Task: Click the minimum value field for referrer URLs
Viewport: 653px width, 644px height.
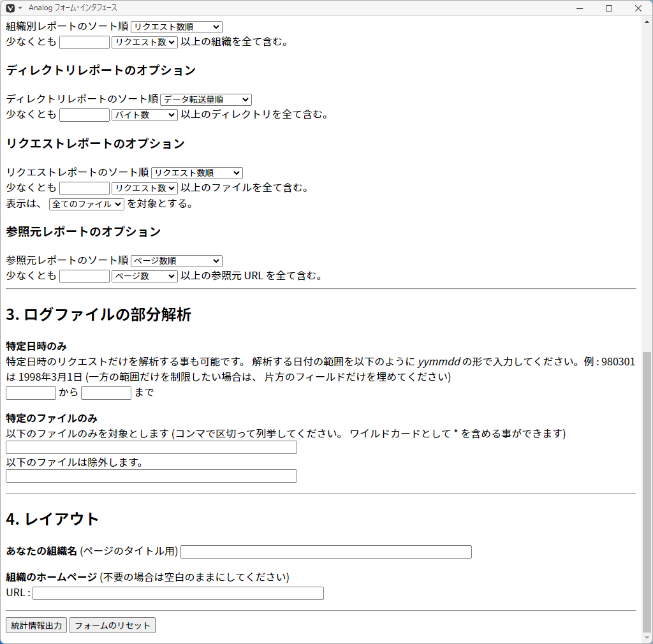Action: pos(85,277)
